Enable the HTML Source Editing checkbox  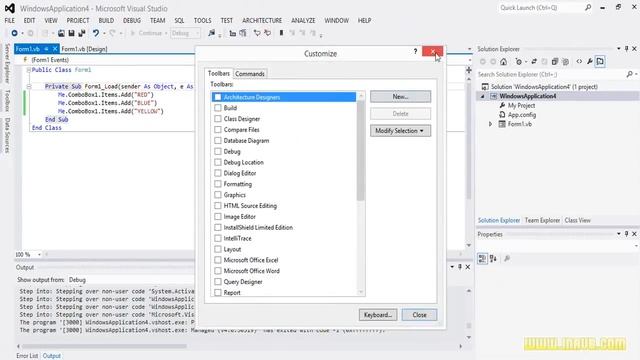coord(218,206)
